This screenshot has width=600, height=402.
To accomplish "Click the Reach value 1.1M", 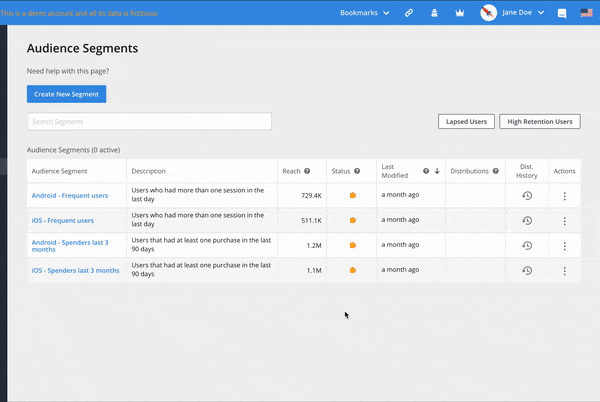I will [314, 270].
